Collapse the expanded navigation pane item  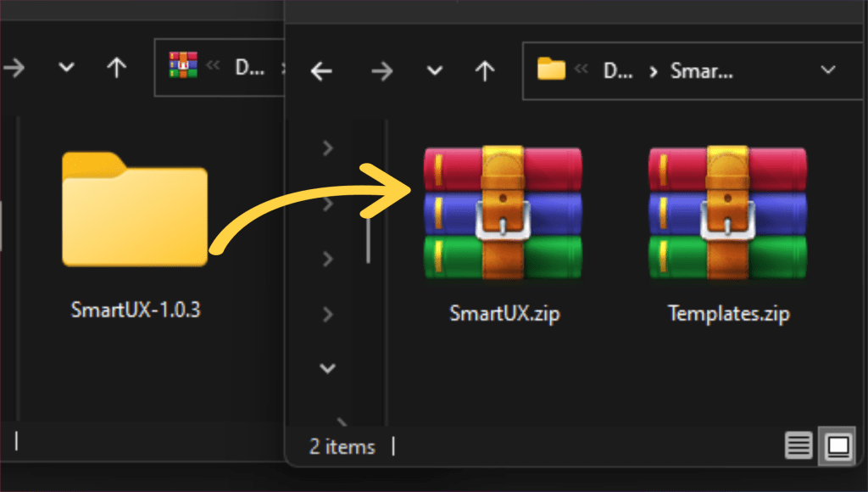[328, 368]
